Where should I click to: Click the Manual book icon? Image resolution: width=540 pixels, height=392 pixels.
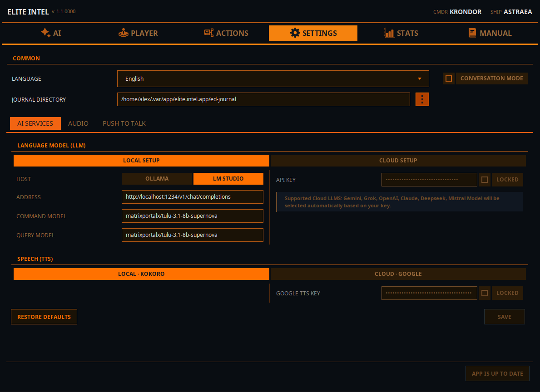(x=472, y=33)
